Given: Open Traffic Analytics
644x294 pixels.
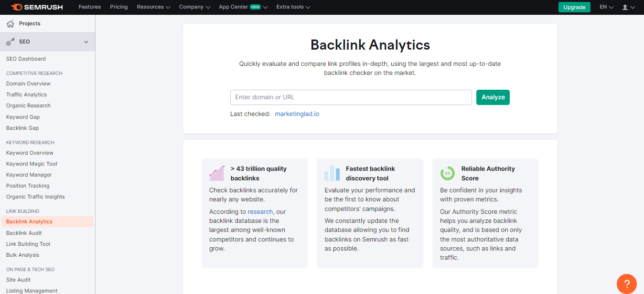Looking at the screenshot, I should tap(26, 94).
